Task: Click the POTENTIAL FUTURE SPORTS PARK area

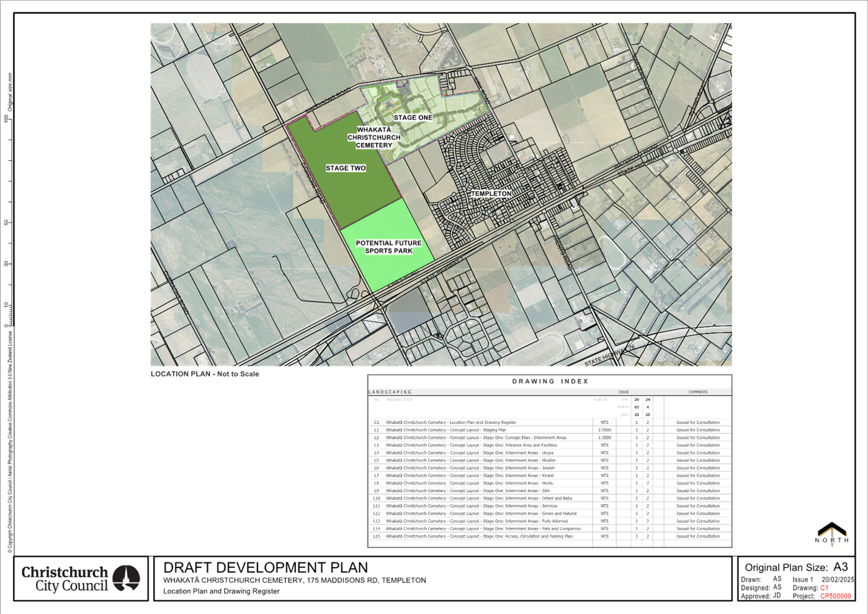Action: click(x=389, y=247)
